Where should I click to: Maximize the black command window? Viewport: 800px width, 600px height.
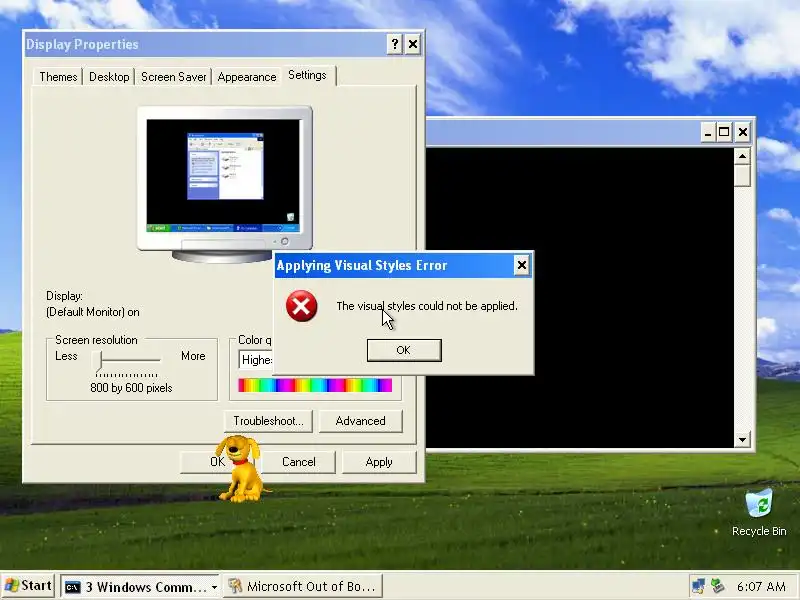point(724,133)
